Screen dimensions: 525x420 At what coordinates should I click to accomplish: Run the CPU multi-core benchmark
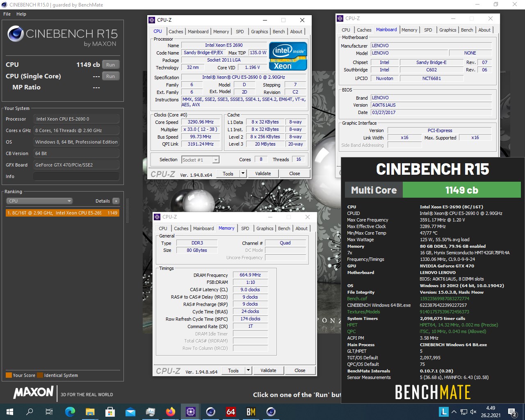click(111, 65)
